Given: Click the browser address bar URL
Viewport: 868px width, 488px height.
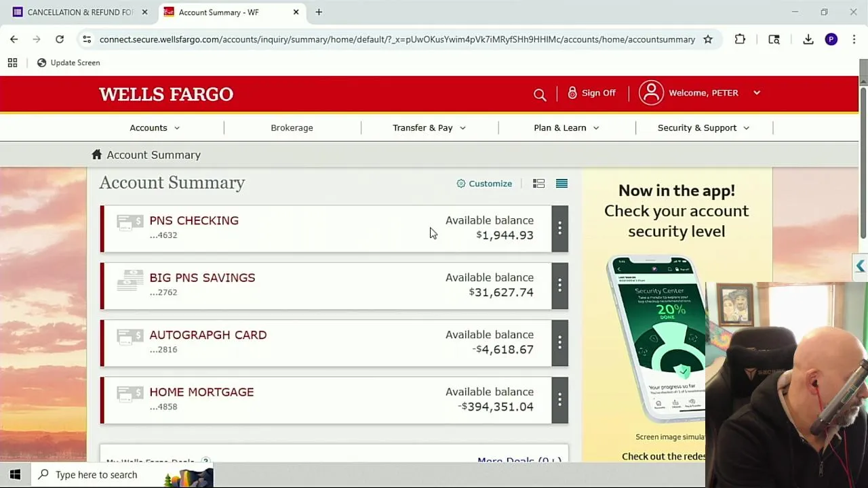Looking at the screenshot, I should pos(397,39).
